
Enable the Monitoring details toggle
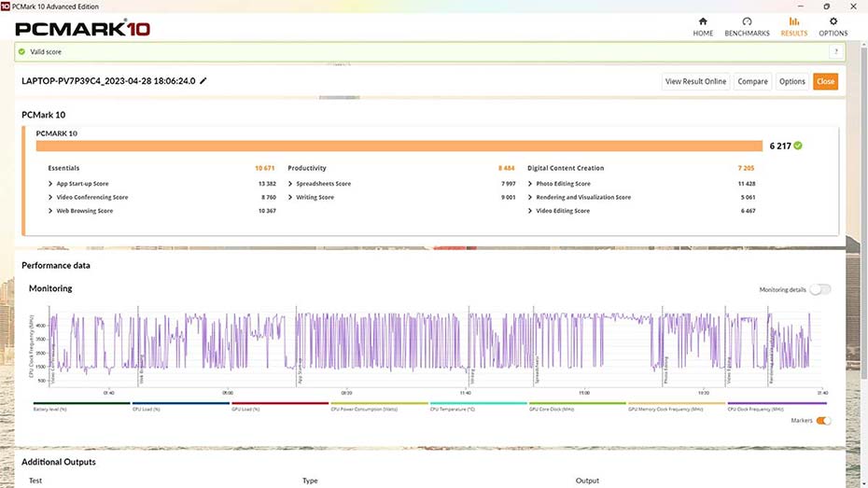[x=819, y=289]
